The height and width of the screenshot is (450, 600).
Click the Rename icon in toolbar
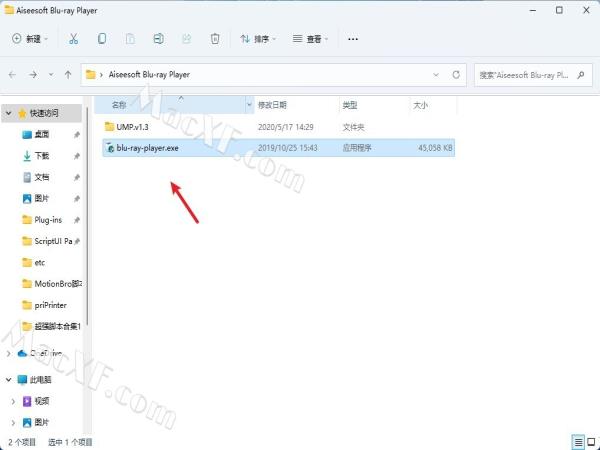[158, 39]
